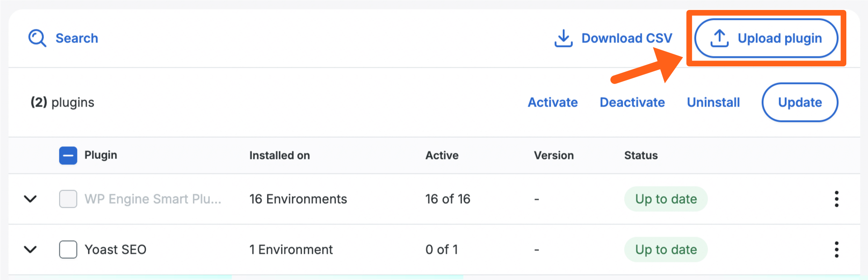Click the Activate link
This screenshot has height=280, width=868.
pyautogui.click(x=552, y=103)
